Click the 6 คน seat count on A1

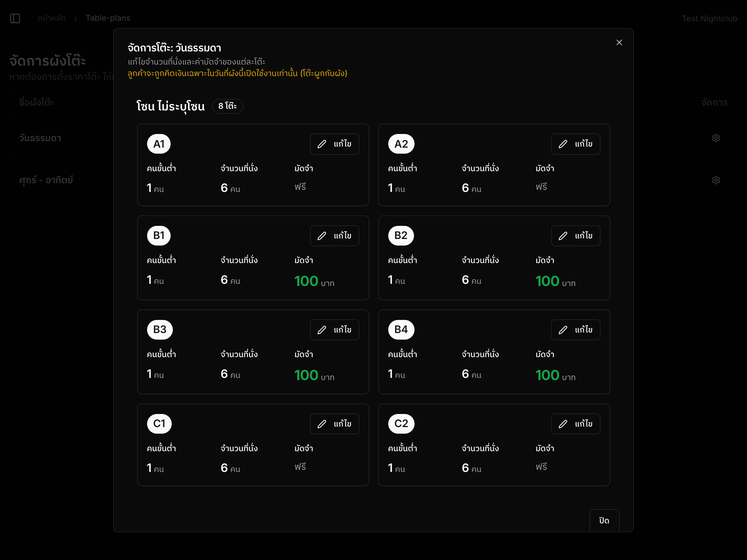click(x=230, y=188)
